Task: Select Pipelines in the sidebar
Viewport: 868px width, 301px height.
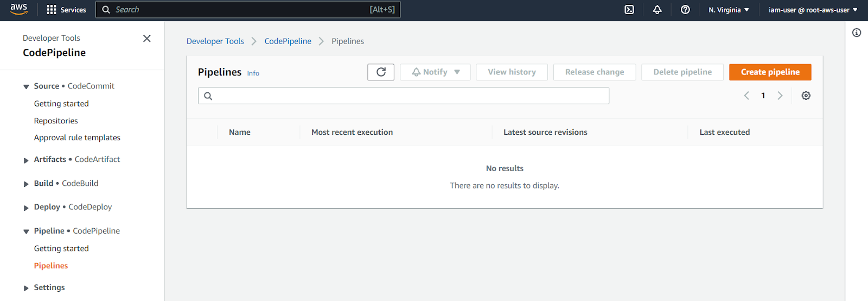Action: click(x=51, y=266)
